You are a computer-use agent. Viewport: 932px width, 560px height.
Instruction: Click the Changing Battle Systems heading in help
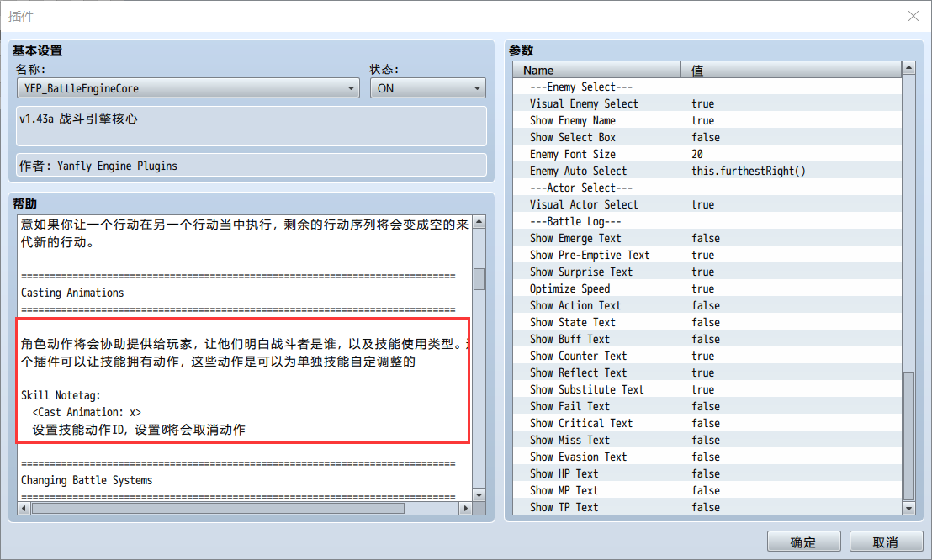(x=87, y=480)
